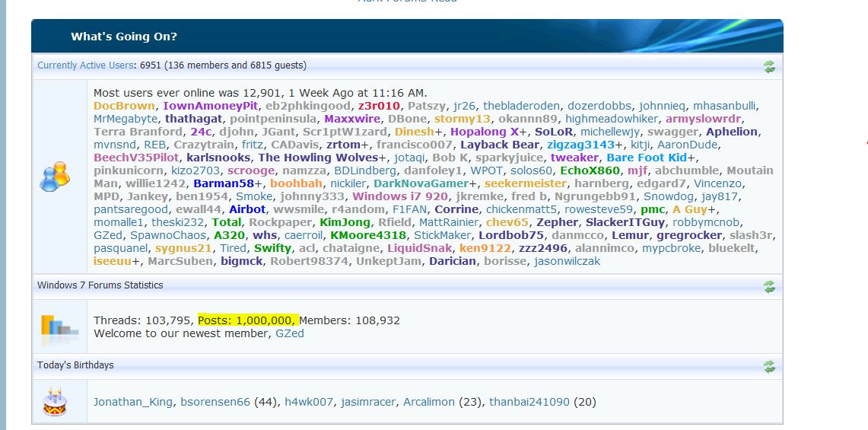
Task: Click on user stormy13
Action: [x=463, y=119]
